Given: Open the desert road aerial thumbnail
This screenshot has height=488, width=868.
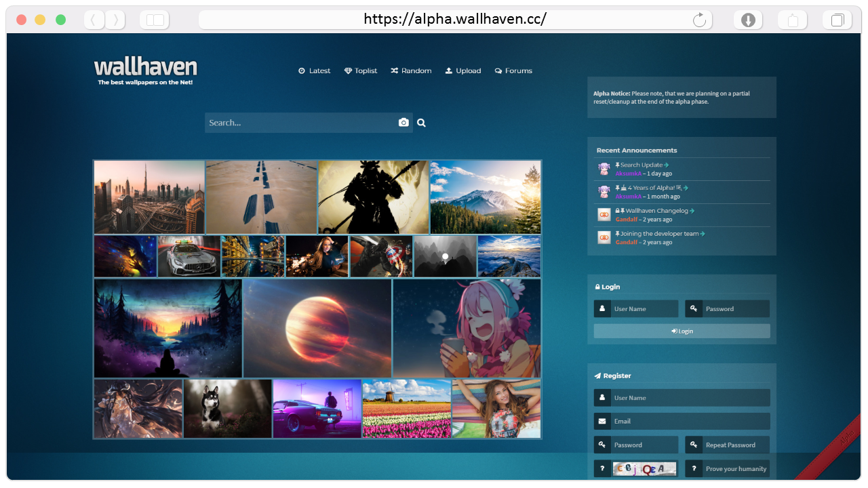Looking at the screenshot, I should [261, 197].
